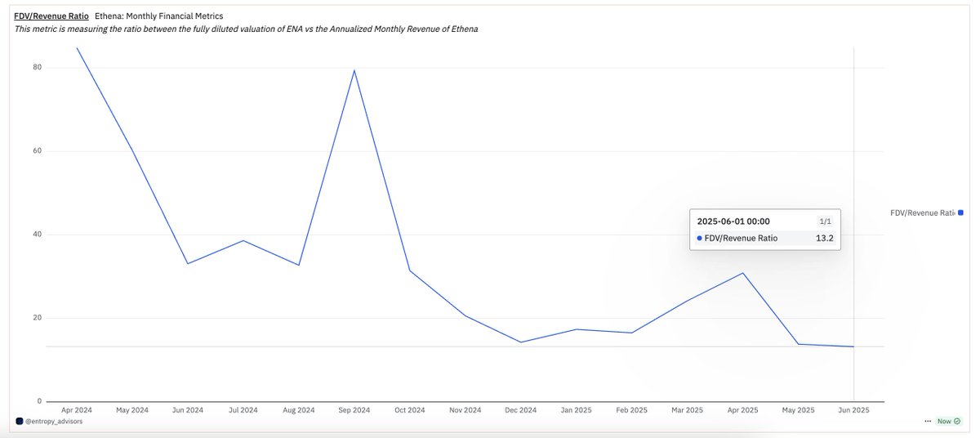Click the 0 y-axis label

pos(40,401)
